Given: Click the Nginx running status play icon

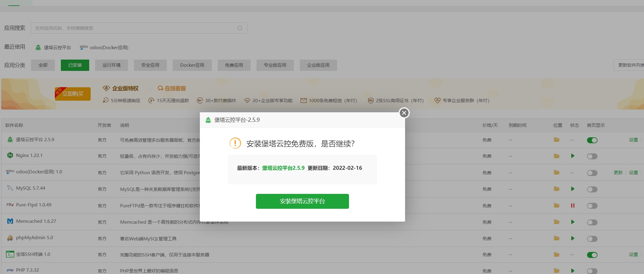Looking at the screenshot, I should [573, 156].
